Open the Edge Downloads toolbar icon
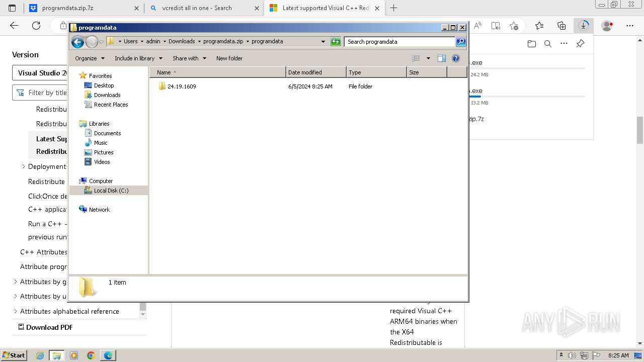 point(584,25)
